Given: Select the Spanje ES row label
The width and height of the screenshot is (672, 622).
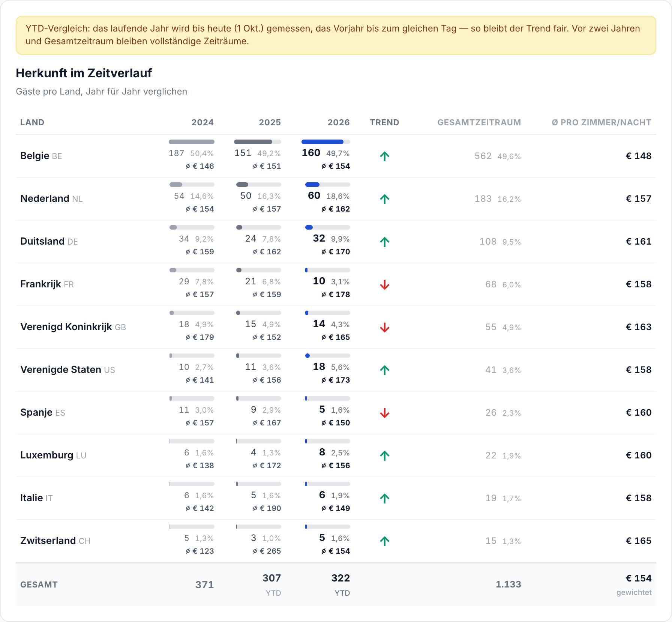Looking at the screenshot, I should click(43, 412).
